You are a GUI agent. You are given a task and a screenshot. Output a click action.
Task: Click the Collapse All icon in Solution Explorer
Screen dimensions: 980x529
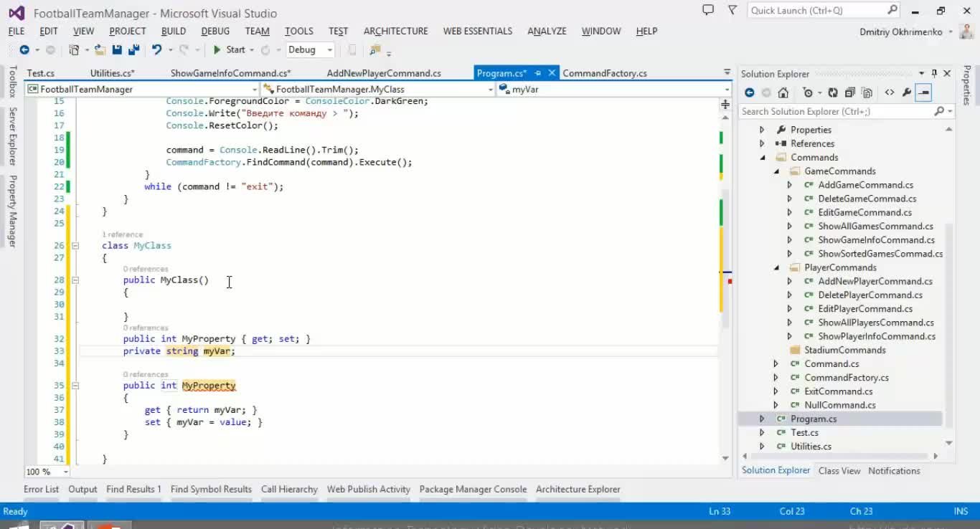[x=850, y=92]
